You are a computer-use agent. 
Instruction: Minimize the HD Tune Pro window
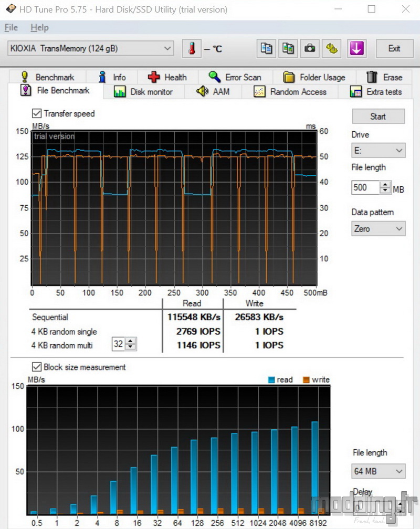(338, 9)
